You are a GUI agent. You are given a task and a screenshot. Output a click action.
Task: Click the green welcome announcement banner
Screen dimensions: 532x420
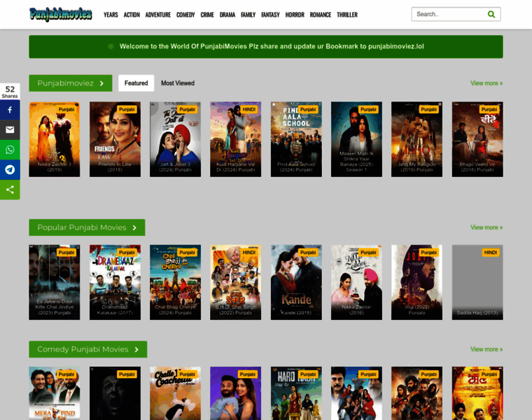click(266, 47)
